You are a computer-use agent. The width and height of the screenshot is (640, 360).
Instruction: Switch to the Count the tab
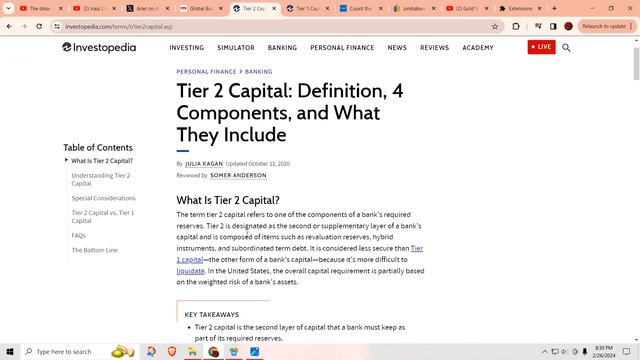(361, 9)
